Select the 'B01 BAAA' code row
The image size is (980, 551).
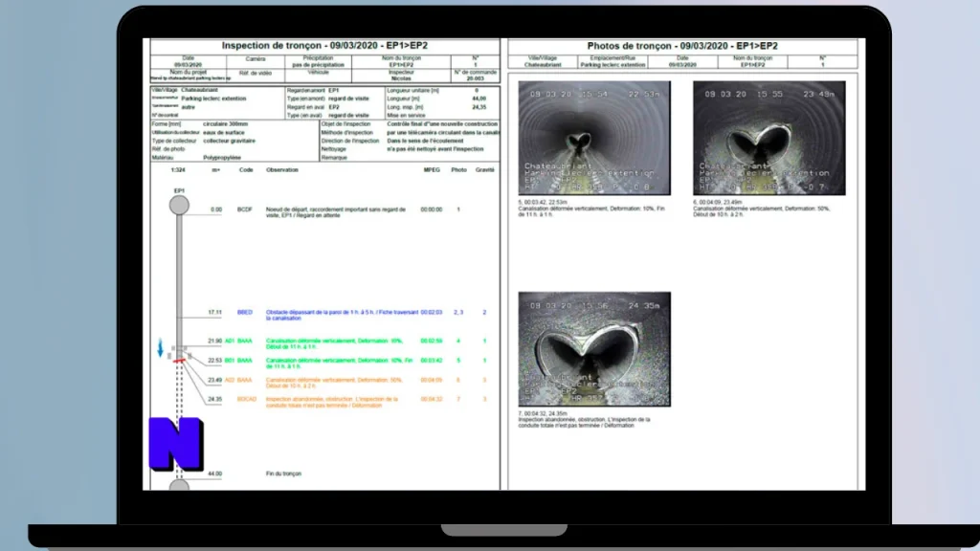tap(238, 361)
